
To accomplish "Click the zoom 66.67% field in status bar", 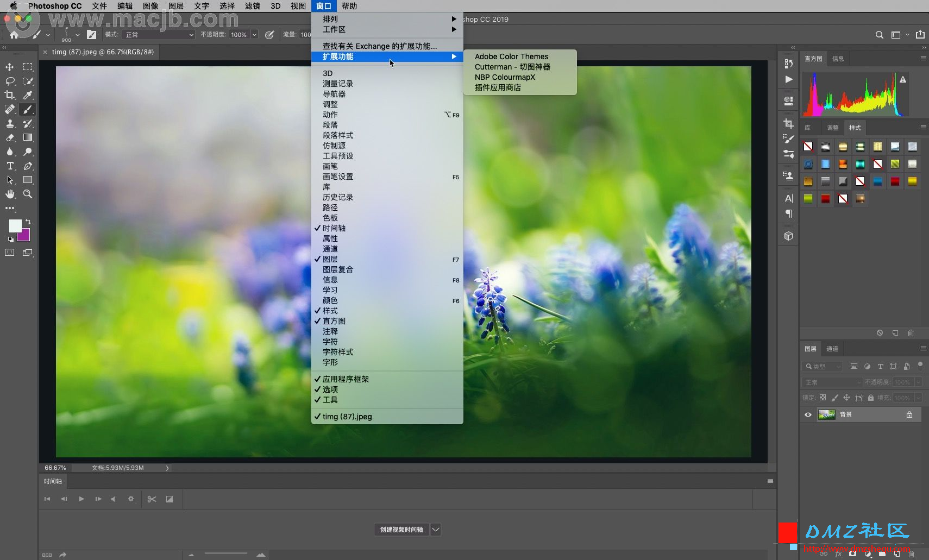I will click(55, 468).
